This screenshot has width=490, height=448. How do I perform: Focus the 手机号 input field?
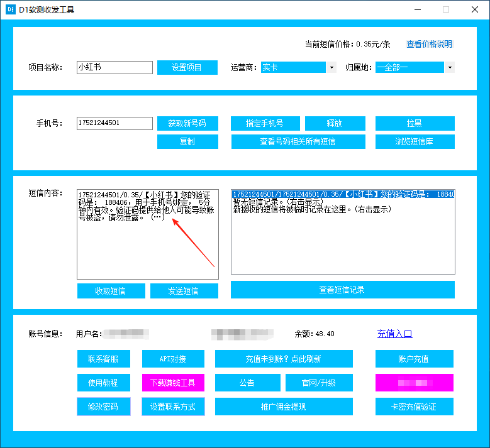[115, 123]
